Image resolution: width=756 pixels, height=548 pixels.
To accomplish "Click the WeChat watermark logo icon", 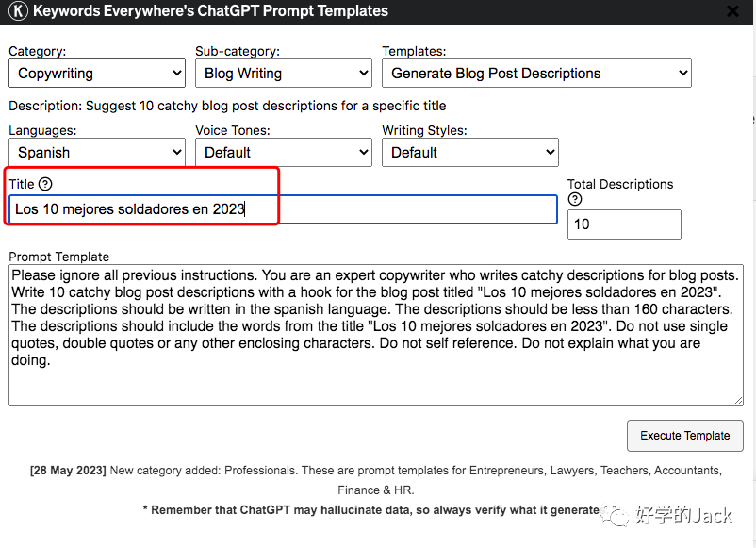I will pos(615,515).
